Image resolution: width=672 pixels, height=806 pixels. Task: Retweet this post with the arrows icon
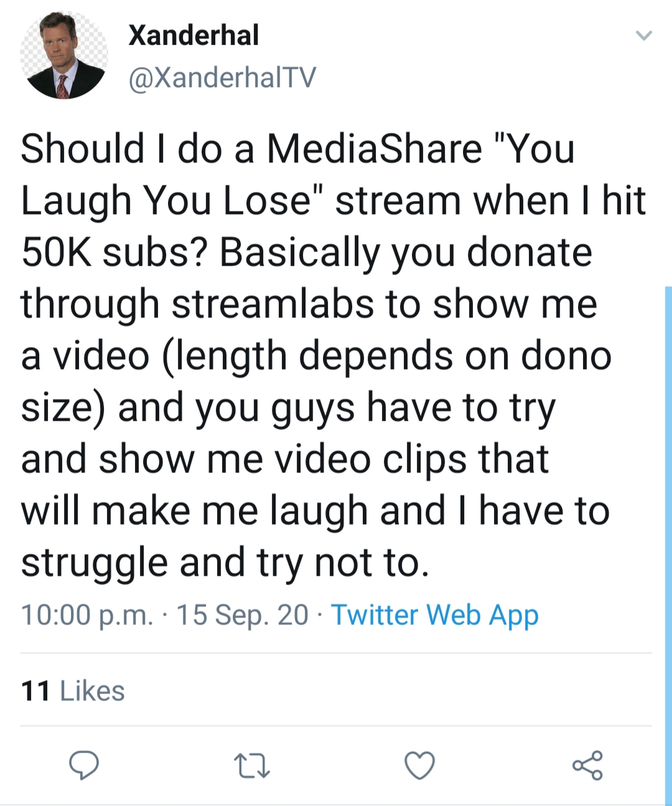point(251,766)
